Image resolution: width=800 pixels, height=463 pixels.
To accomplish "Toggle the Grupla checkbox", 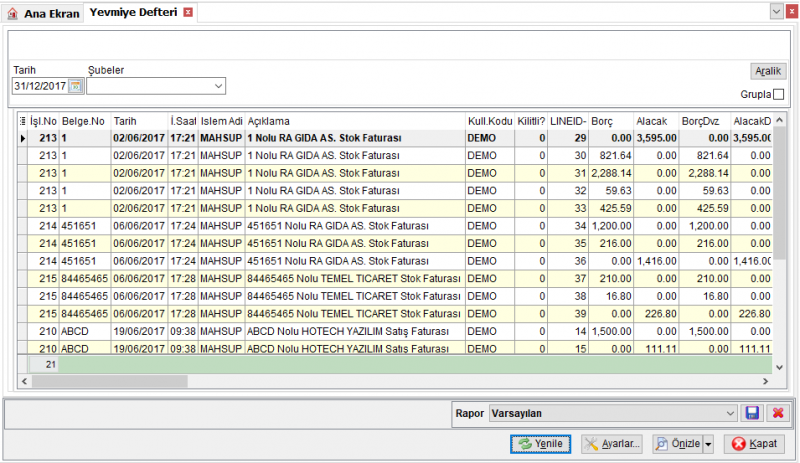I will point(778,94).
